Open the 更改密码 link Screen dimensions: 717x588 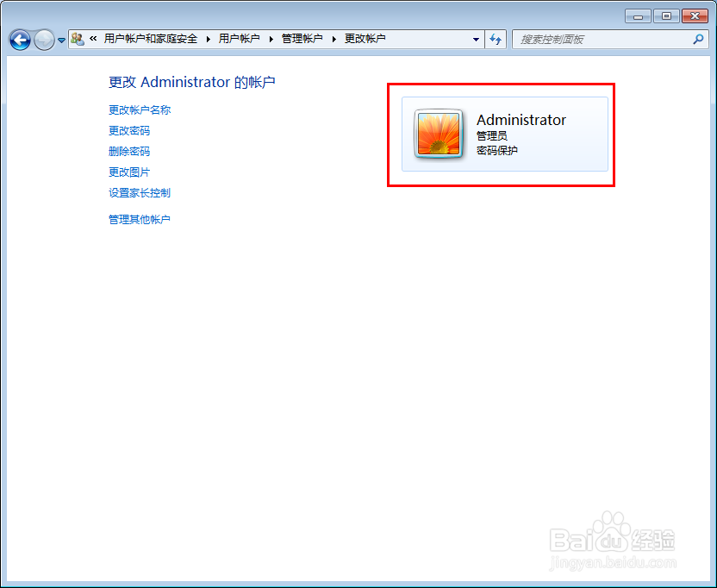point(129,130)
